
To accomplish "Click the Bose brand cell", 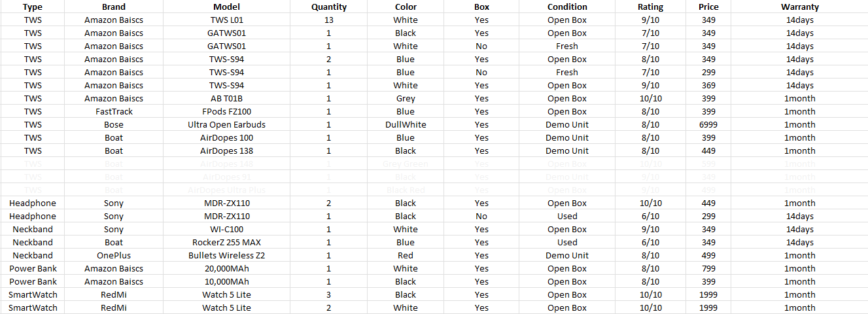I will [114, 124].
